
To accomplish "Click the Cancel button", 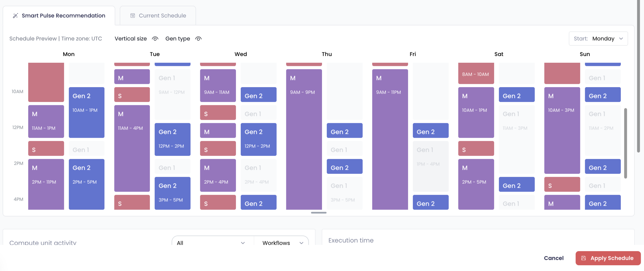I will click(x=554, y=258).
